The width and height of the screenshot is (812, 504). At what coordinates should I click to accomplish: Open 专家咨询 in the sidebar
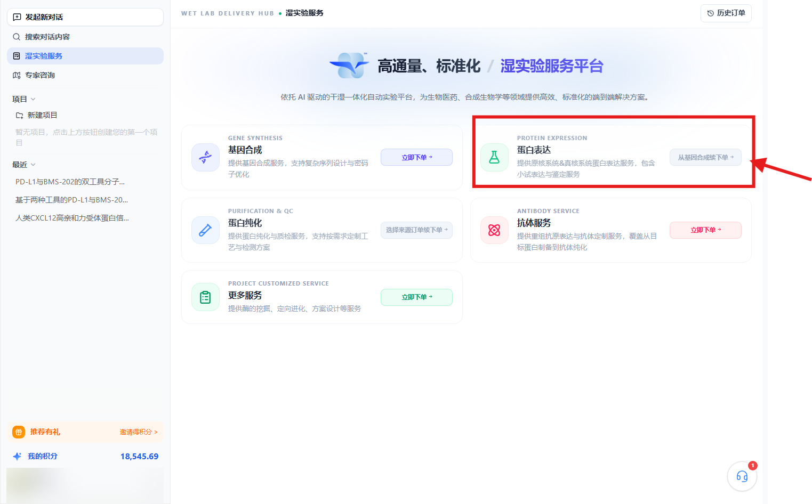85,75
